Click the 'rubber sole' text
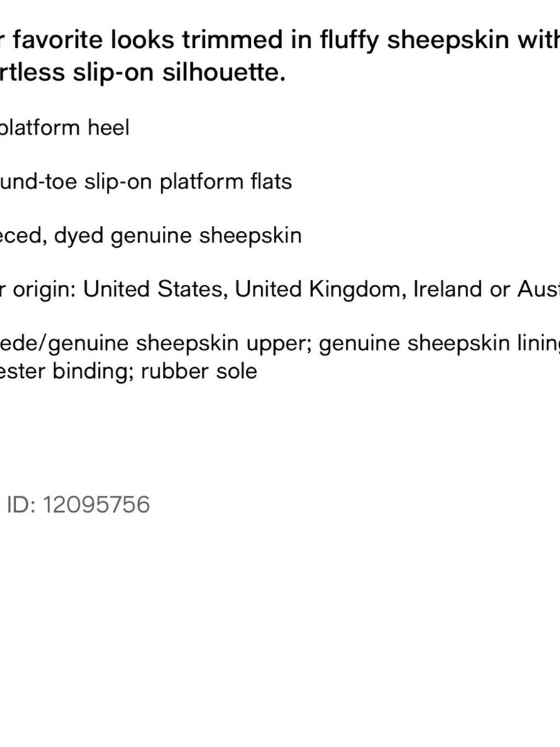This screenshot has height=747, width=560. click(x=199, y=371)
